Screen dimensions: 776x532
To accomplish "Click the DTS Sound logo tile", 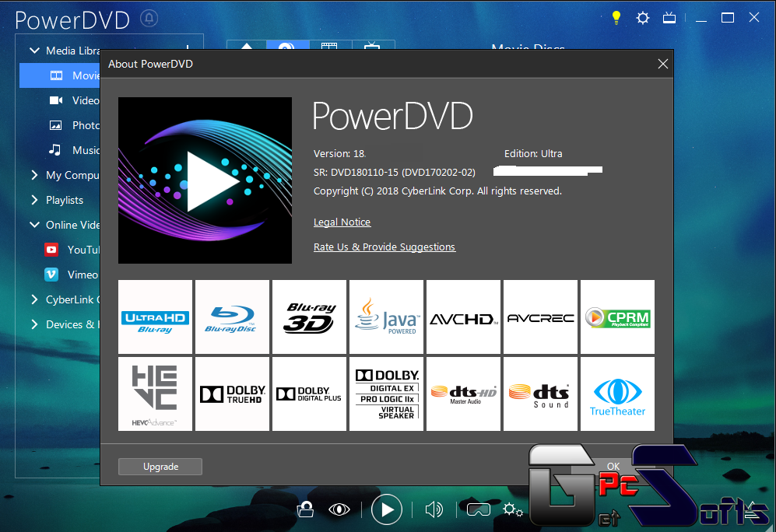I will [540, 394].
